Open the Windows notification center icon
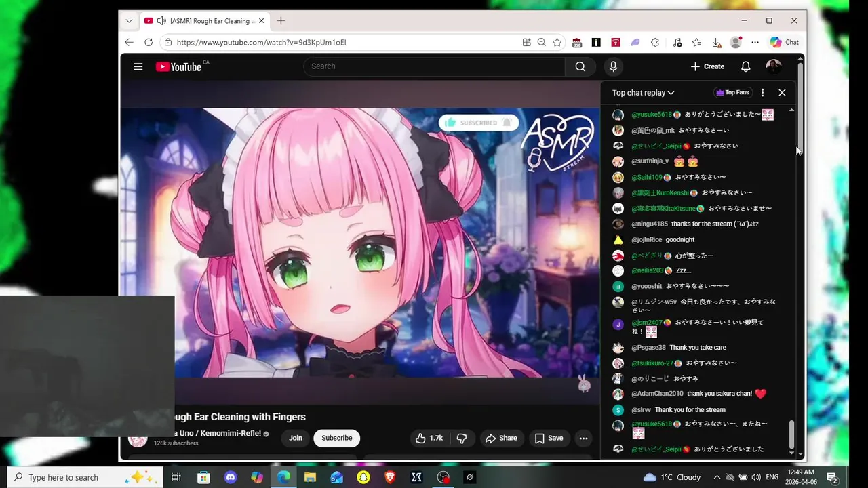 click(x=832, y=477)
